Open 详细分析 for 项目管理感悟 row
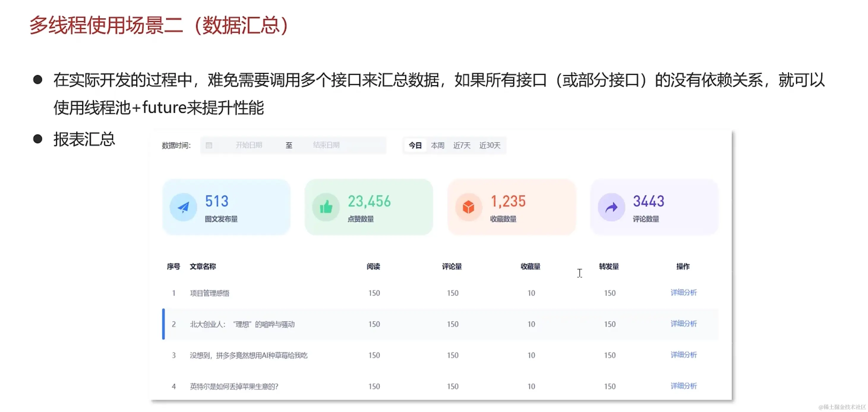This screenshot has width=868, height=412. (x=683, y=292)
